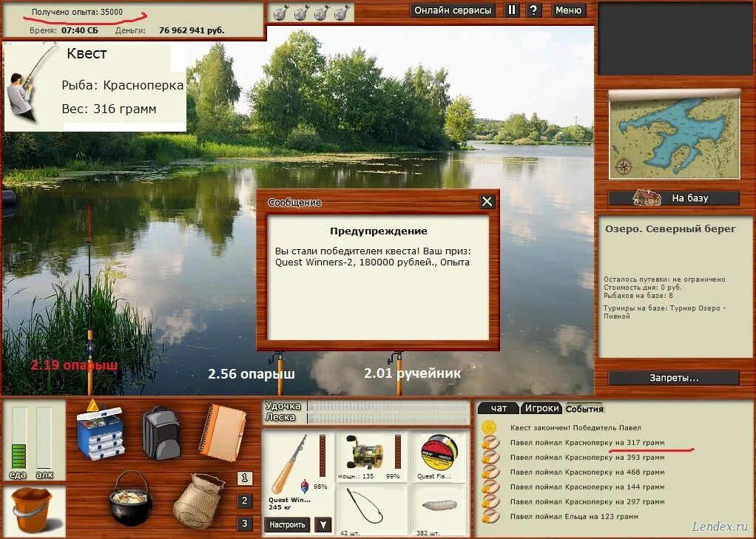This screenshot has width=756, height=539.
Task: Click the еда food level bar
Action: (x=18, y=438)
